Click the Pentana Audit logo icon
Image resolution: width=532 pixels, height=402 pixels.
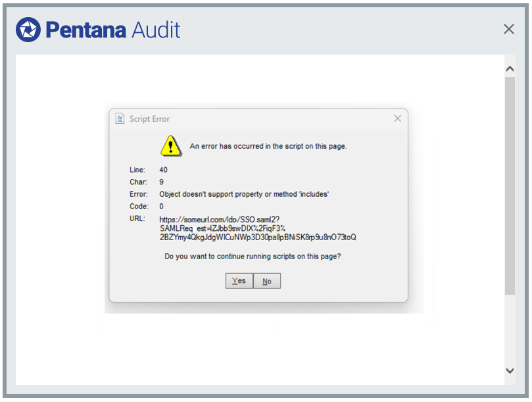(28, 30)
